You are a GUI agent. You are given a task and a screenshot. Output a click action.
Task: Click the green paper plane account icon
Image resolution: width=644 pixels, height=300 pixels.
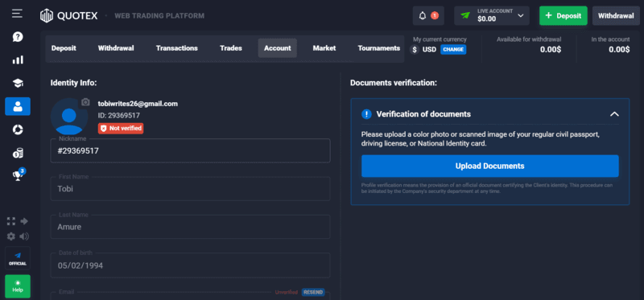(465, 15)
